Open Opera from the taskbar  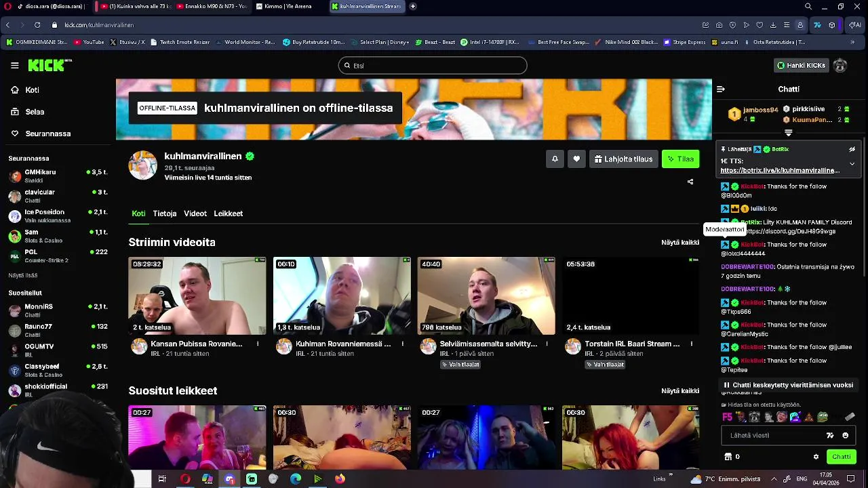point(184,479)
